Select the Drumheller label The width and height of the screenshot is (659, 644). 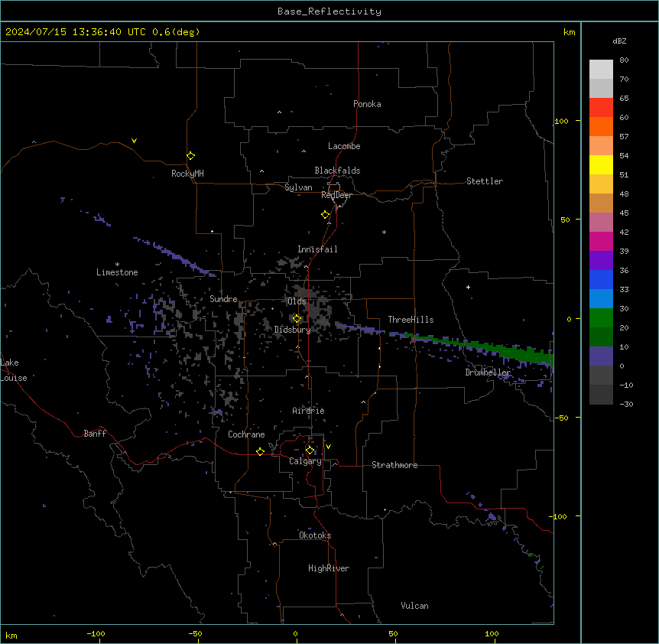click(488, 372)
